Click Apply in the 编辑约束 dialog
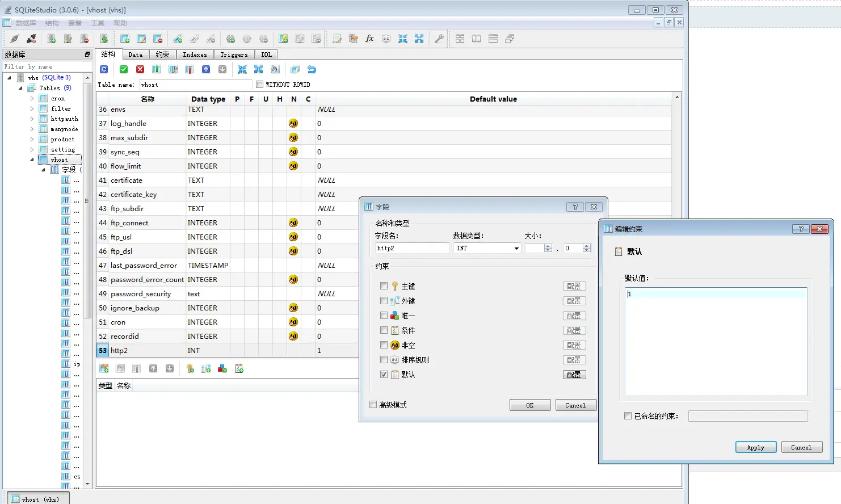Screen dimensions: 841x504 756,447
